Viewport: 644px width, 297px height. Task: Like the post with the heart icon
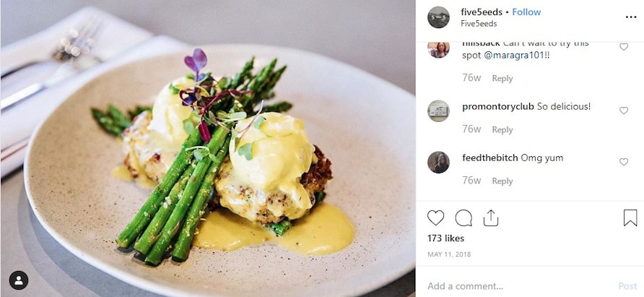435,218
